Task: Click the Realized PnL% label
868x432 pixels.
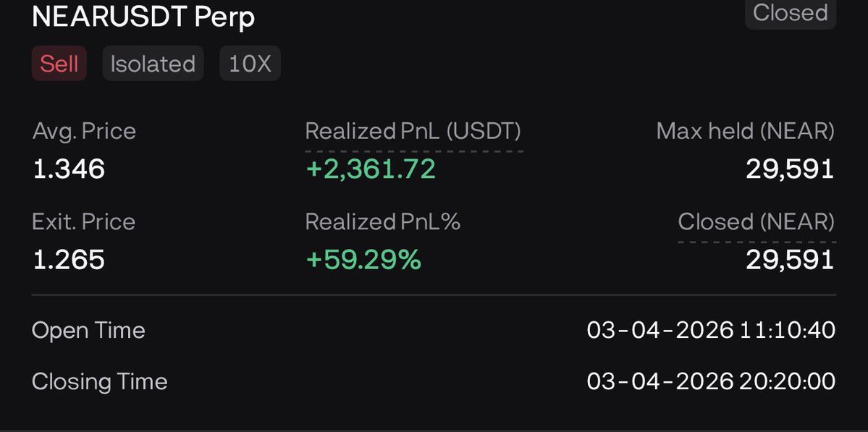Action: [x=383, y=221]
